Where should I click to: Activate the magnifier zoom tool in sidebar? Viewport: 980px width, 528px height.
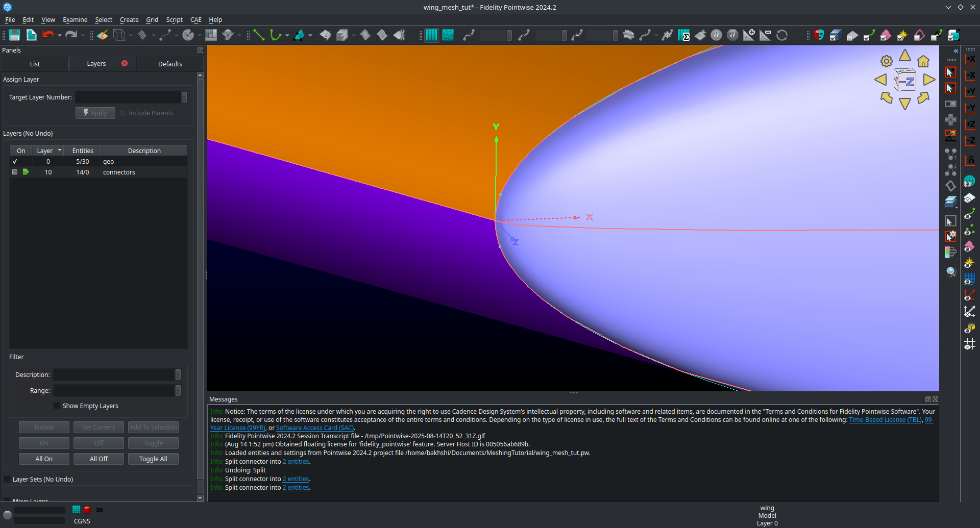point(950,271)
